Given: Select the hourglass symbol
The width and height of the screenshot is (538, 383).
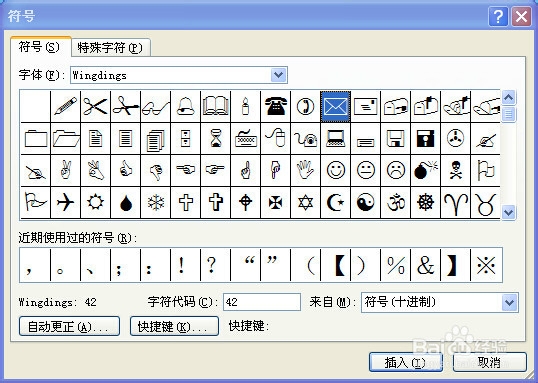Looking at the screenshot, I should [215, 138].
